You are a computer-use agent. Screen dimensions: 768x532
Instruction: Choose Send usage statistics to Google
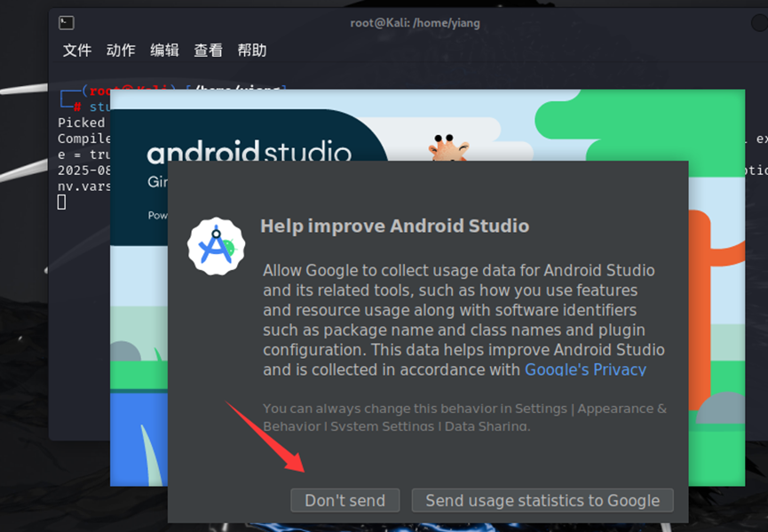542,500
